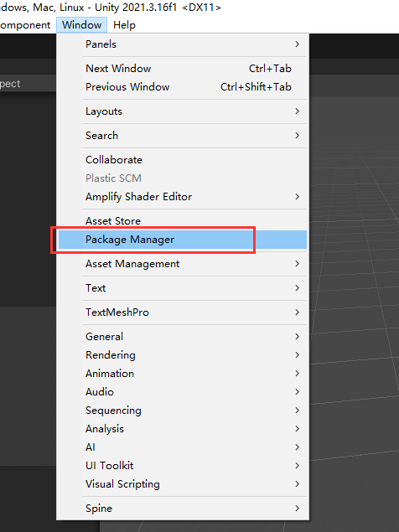The height and width of the screenshot is (532, 399).
Task: Click the chevron beside Rendering
Action: click(x=297, y=355)
